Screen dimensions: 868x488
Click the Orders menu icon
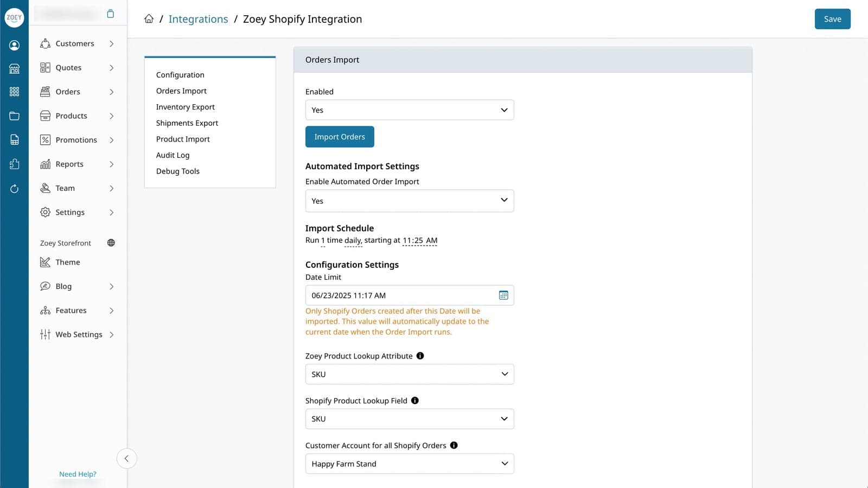pyautogui.click(x=45, y=92)
